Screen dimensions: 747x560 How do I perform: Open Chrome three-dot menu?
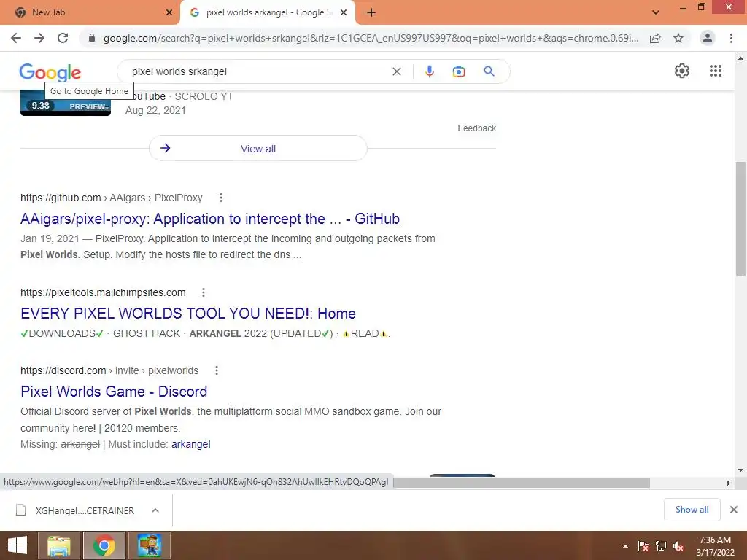click(731, 38)
